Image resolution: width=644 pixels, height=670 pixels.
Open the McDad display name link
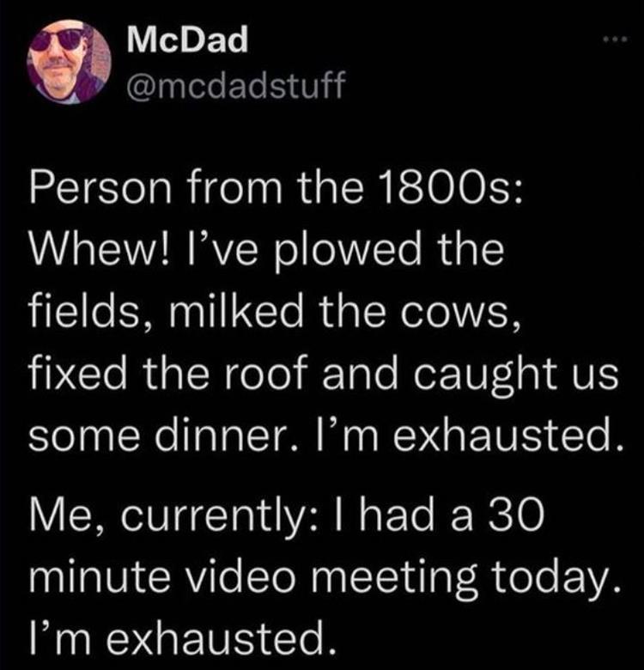pos(185,38)
